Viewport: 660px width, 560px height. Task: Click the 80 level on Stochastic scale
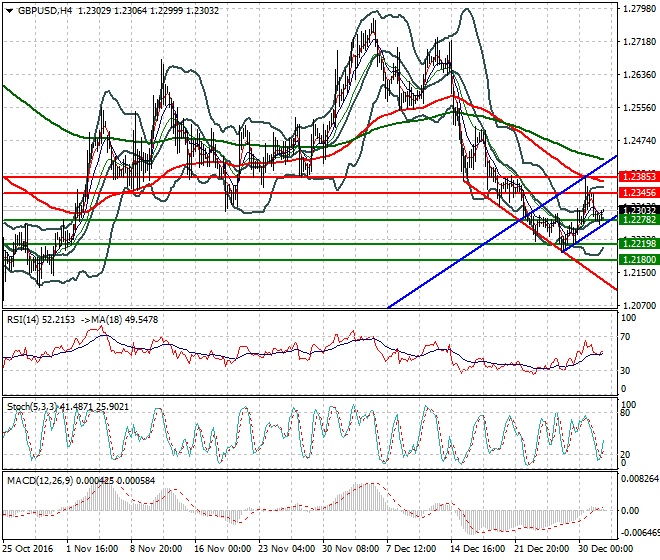click(626, 412)
